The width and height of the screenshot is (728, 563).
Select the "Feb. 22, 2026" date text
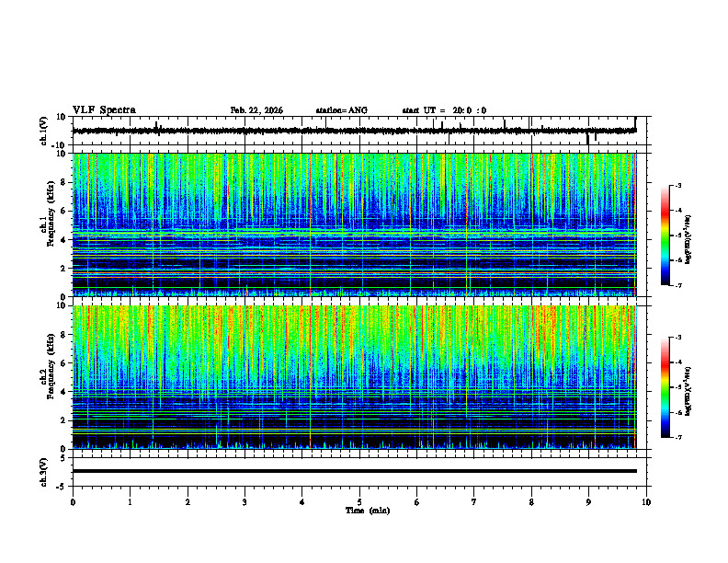256,110
